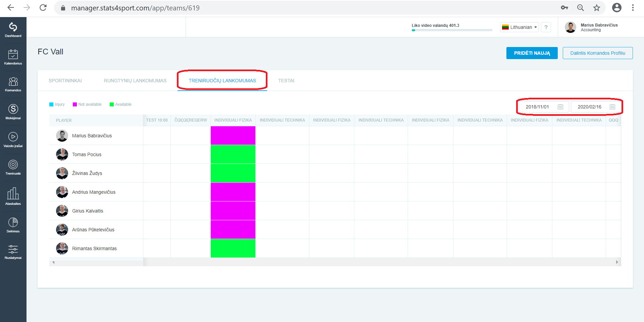Click Dalintis Komandos Profiliu button
The image size is (644, 322).
(598, 53)
